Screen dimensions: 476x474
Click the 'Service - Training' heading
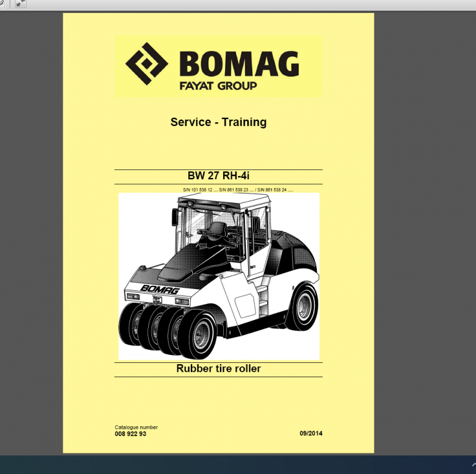[x=219, y=122]
